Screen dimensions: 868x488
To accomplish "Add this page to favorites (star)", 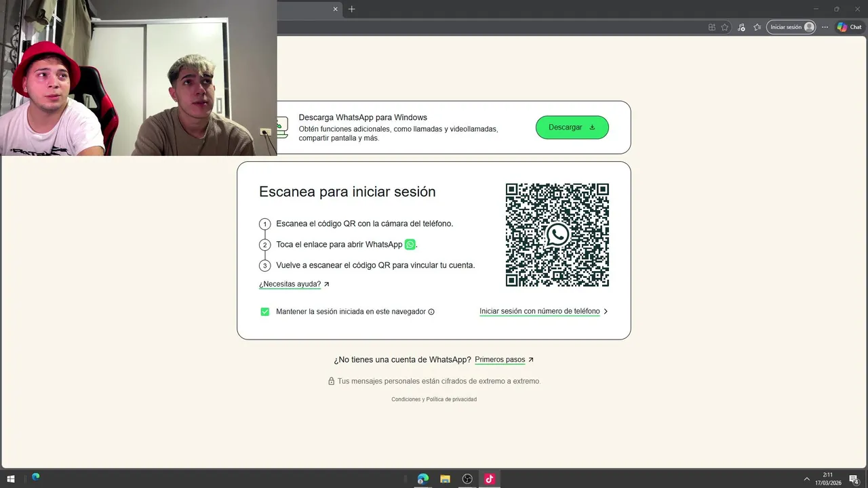I will 725,27.
